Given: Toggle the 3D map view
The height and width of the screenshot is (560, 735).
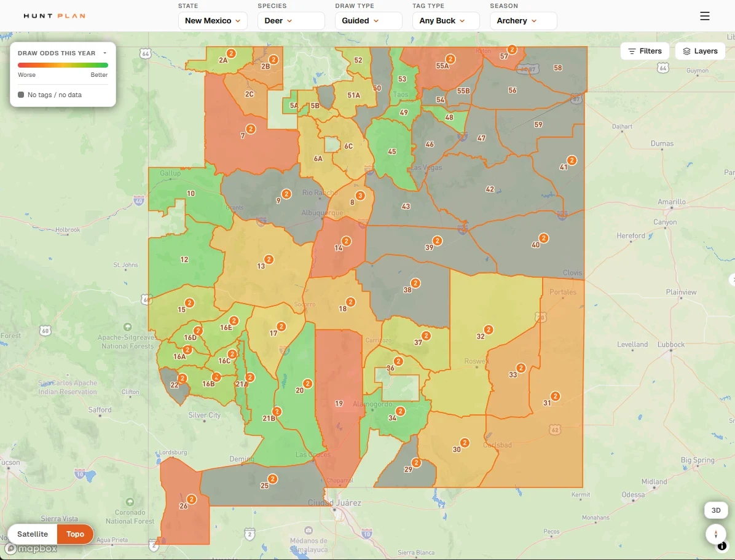Looking at the screenshot, I should tap(716, 510).
